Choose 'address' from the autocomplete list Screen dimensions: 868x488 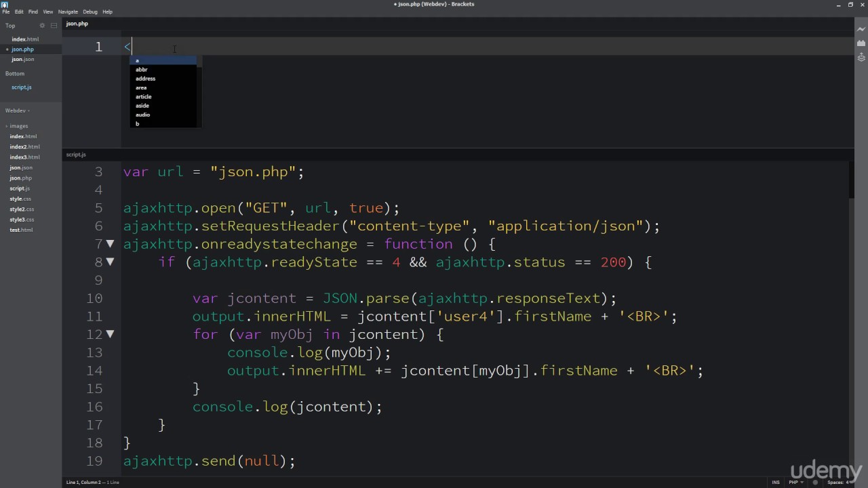tap(163, 79)
